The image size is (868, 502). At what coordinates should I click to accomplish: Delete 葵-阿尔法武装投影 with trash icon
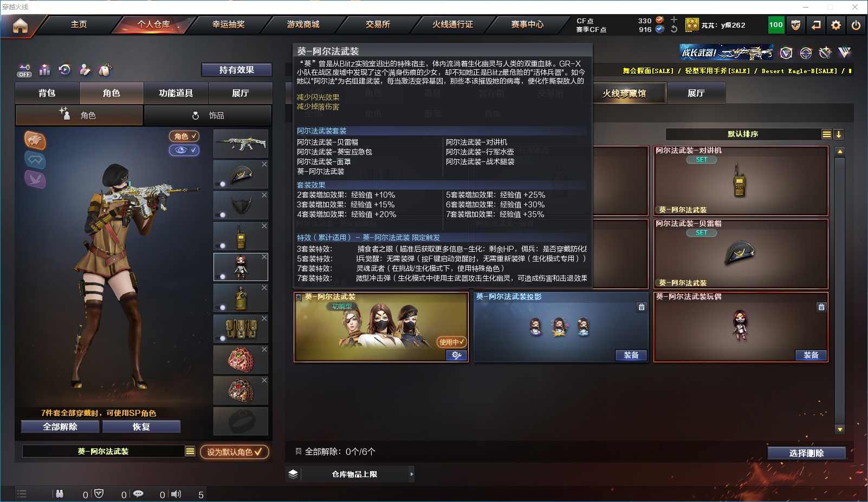click(x=642, y=307)
